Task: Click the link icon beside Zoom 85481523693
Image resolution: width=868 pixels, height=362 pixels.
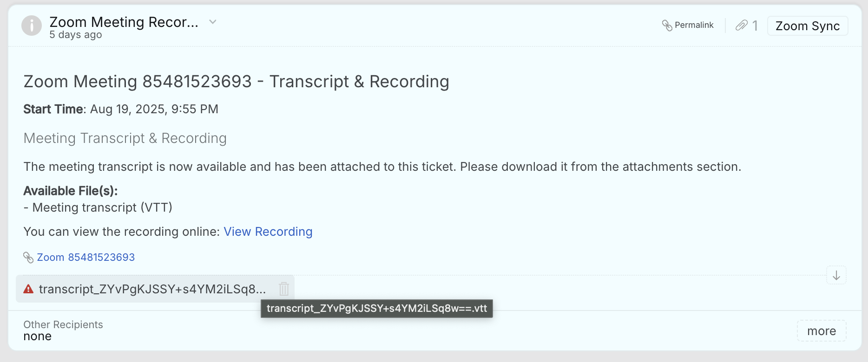Action: [x=28, y=258]
